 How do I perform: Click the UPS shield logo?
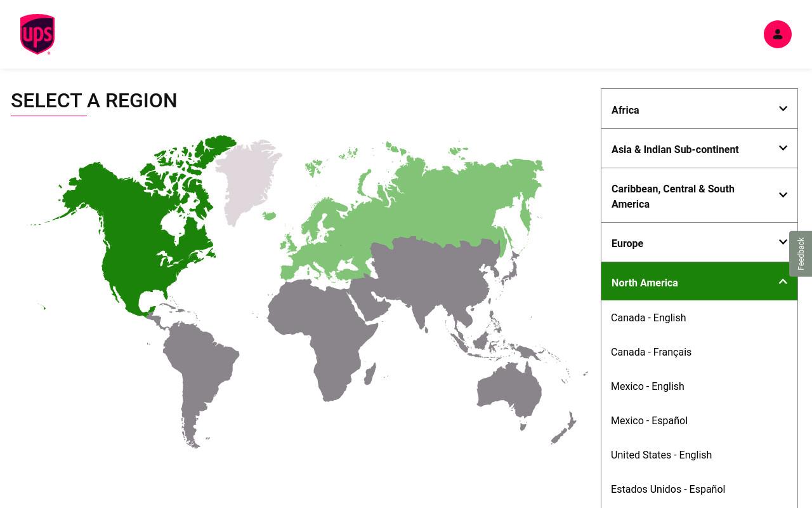click(37, 34)
